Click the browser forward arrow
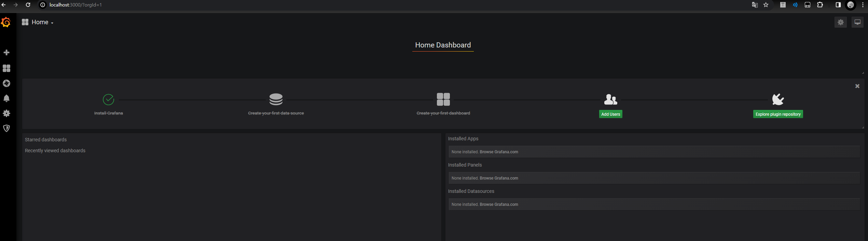868x241 pixels. [16, 5]
